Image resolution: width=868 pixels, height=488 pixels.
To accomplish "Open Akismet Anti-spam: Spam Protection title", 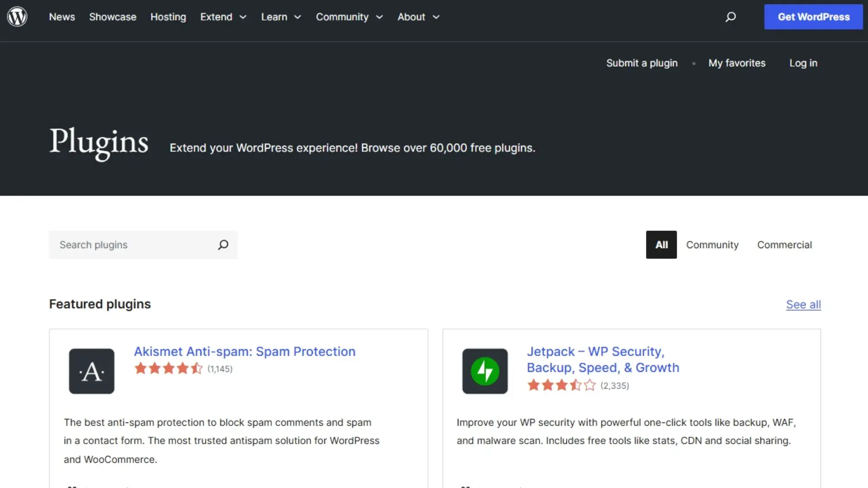I will pyautogui.click(x=245, y=352).
